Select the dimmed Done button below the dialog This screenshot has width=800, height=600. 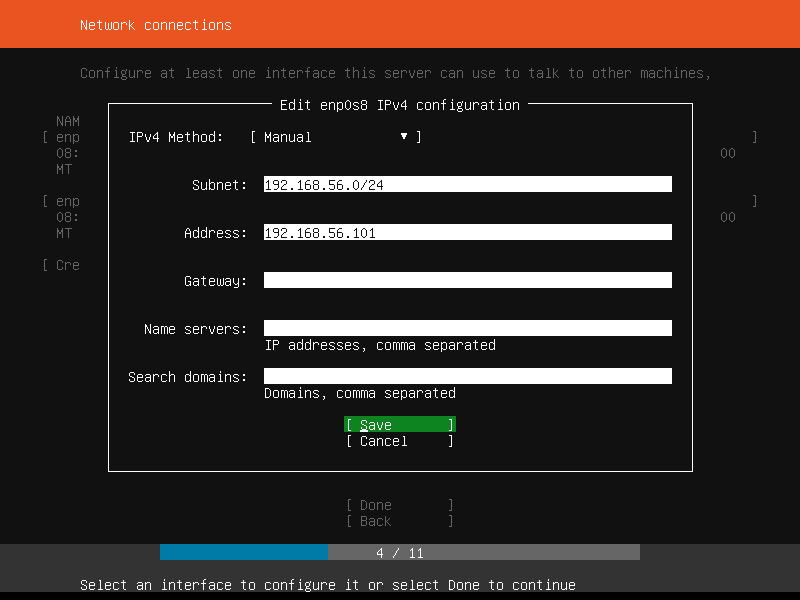pos(399,505)
